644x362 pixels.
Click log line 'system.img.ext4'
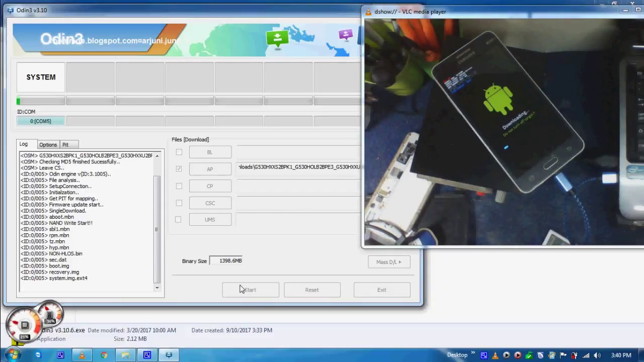[x=54, y=278]
